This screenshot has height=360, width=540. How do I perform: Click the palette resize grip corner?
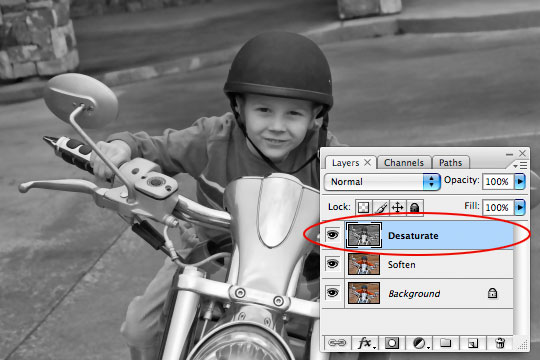pyautogui.click(x=523, y=344)
